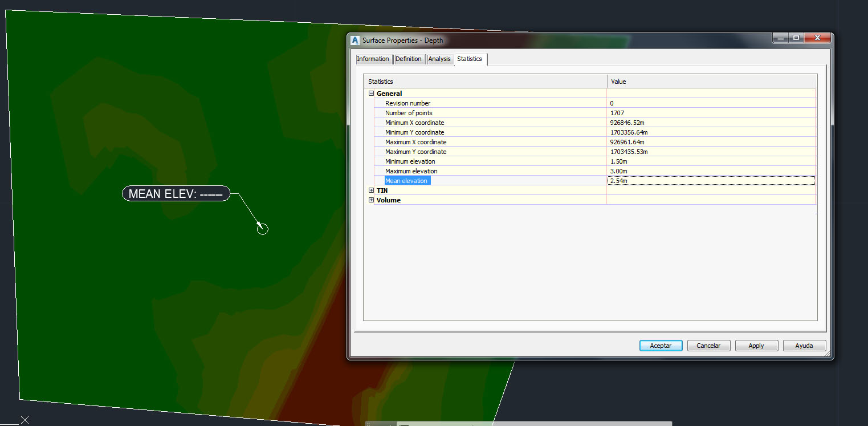Click the 926846.52m value

click(x=627, y=123)
